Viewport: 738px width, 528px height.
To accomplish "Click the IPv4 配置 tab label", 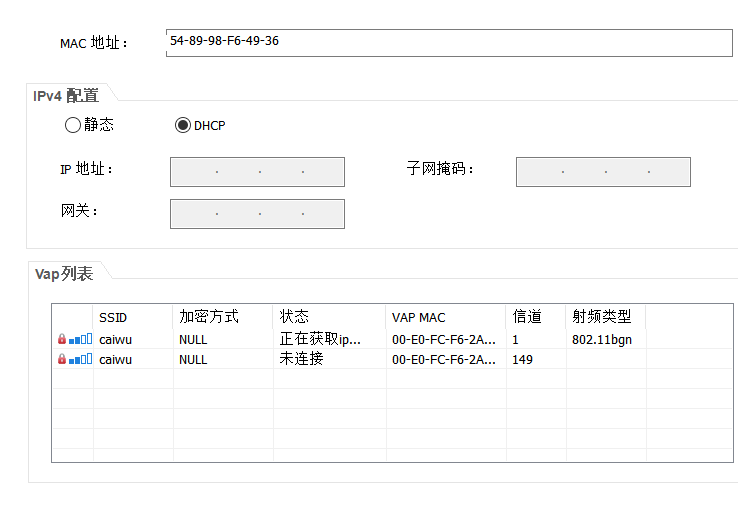I will [66, 96].
